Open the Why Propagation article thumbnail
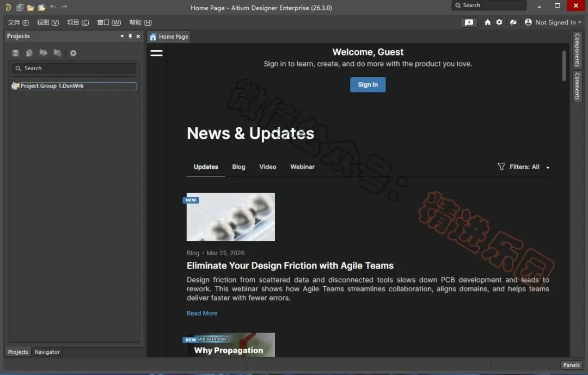 pyautogui.click(x=231, y=345)
